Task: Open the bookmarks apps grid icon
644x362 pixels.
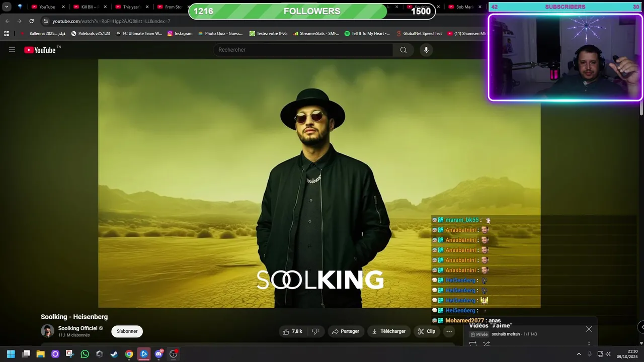Action: (x=7, y=34)
